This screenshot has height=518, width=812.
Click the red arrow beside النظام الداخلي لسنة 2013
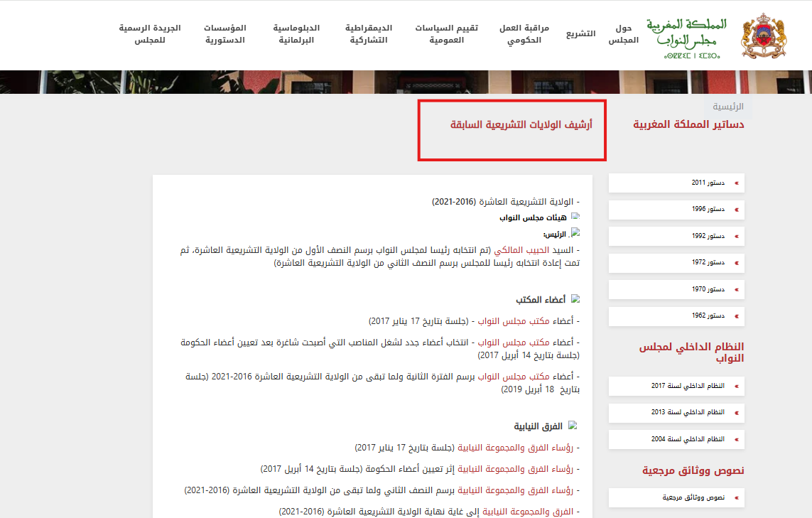point(736,414)
